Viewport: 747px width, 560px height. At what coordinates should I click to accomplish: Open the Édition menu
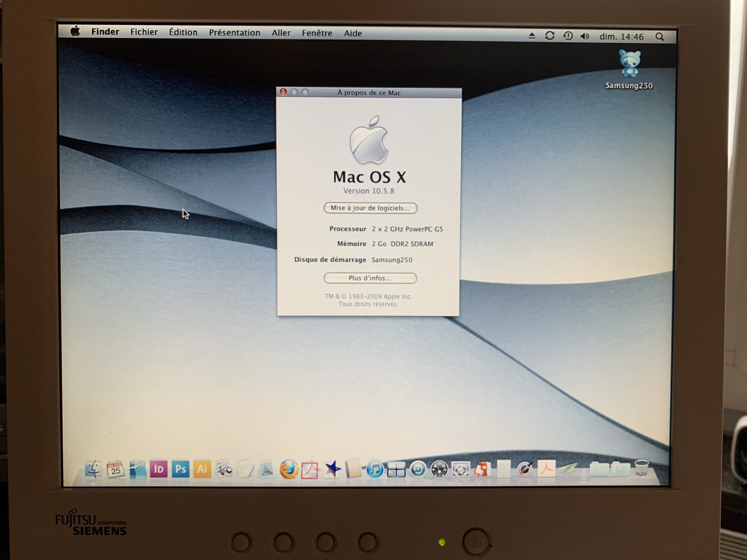[x=183, y=32]
